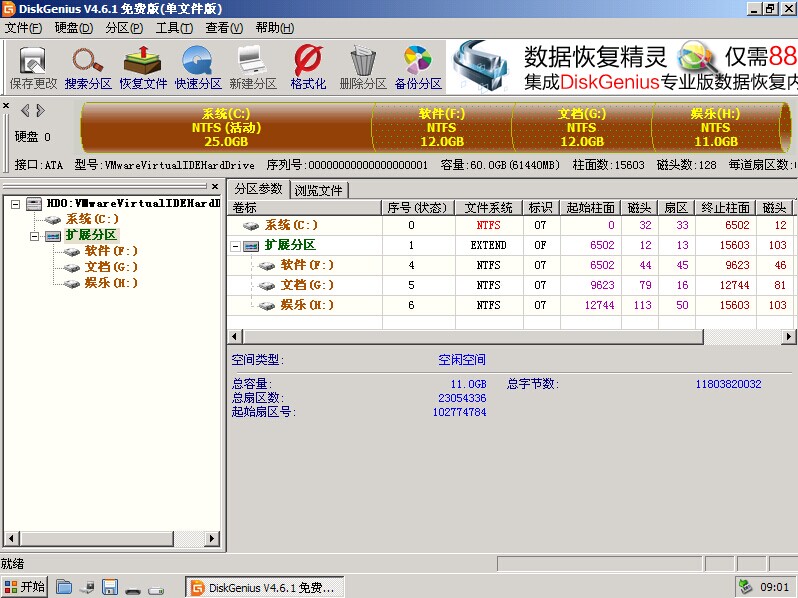Select 软件(F:) block in disk map

442,127
